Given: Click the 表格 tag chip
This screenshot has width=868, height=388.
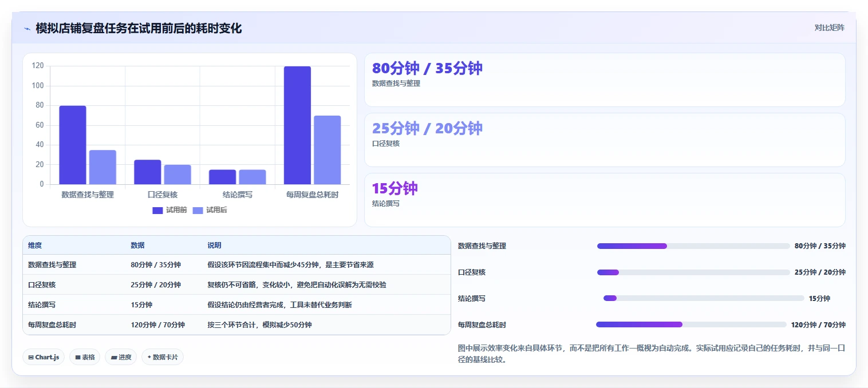Looking at the screenshot, I should tap(85, 357).
